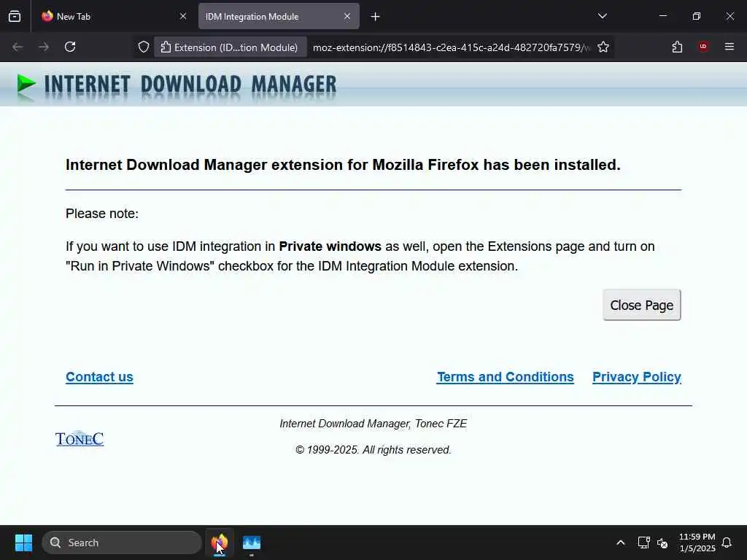Open the blue monitor app on taskbar
The image size is (747, 560).
252,542
